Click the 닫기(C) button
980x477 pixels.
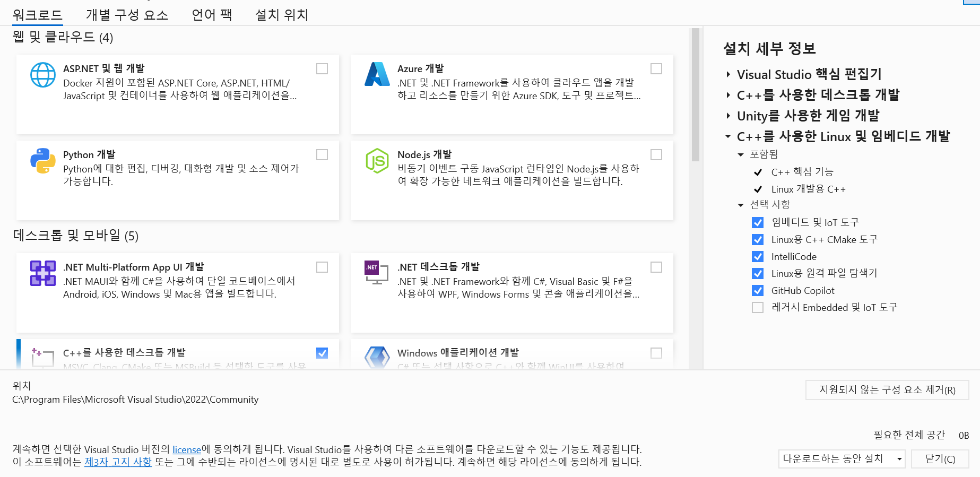(x=940, y=459)
